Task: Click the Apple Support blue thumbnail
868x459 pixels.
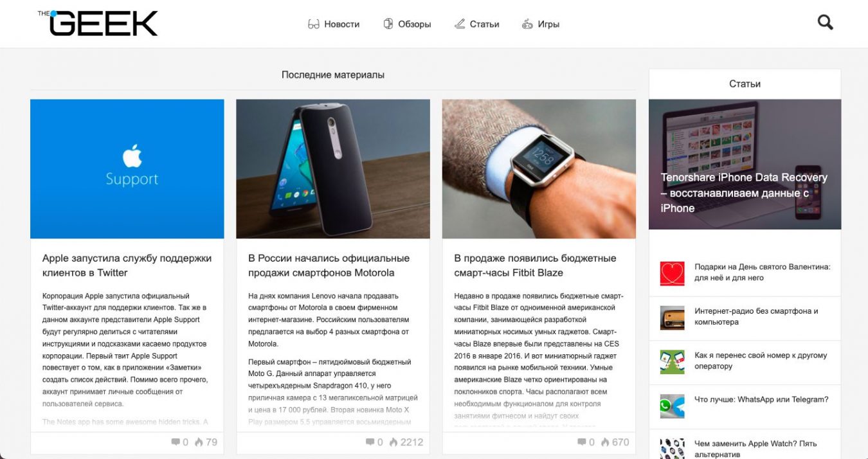Action: 127,169
